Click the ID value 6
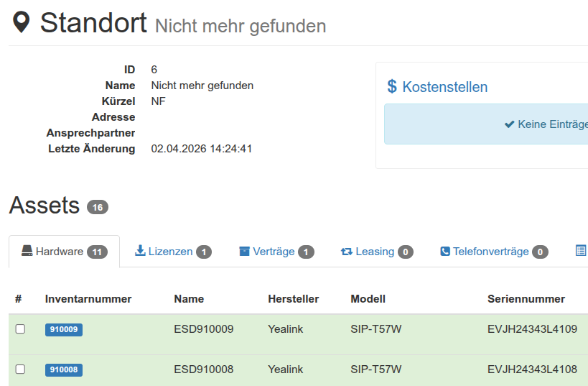This screenshot has height=386, width=588. coord(154,70)
